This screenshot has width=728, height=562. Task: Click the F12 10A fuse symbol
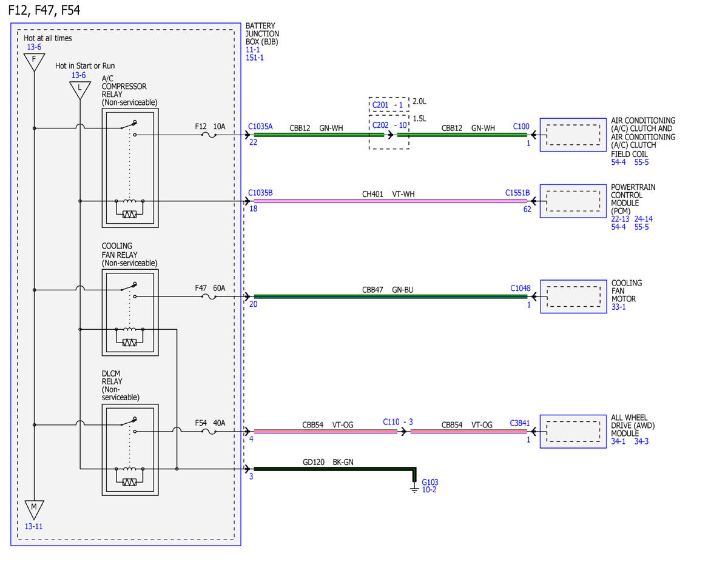click(209, 135)
